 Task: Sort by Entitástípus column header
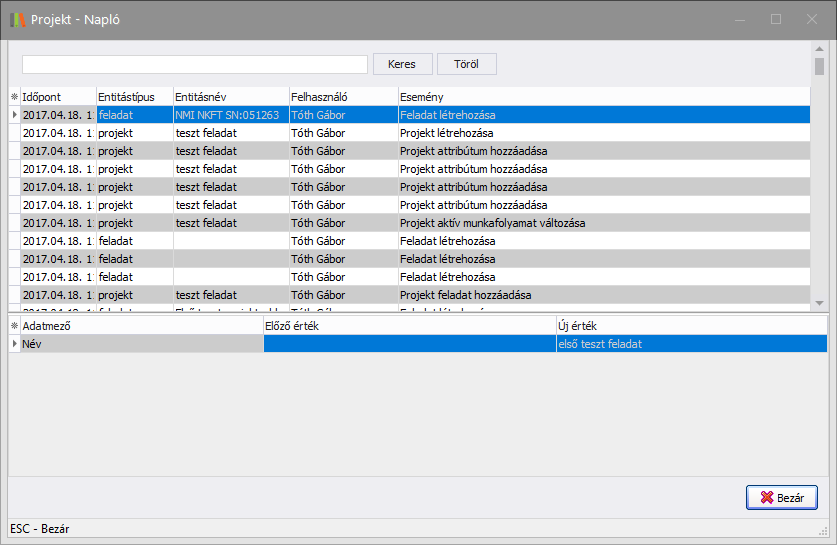click(133, 96)
